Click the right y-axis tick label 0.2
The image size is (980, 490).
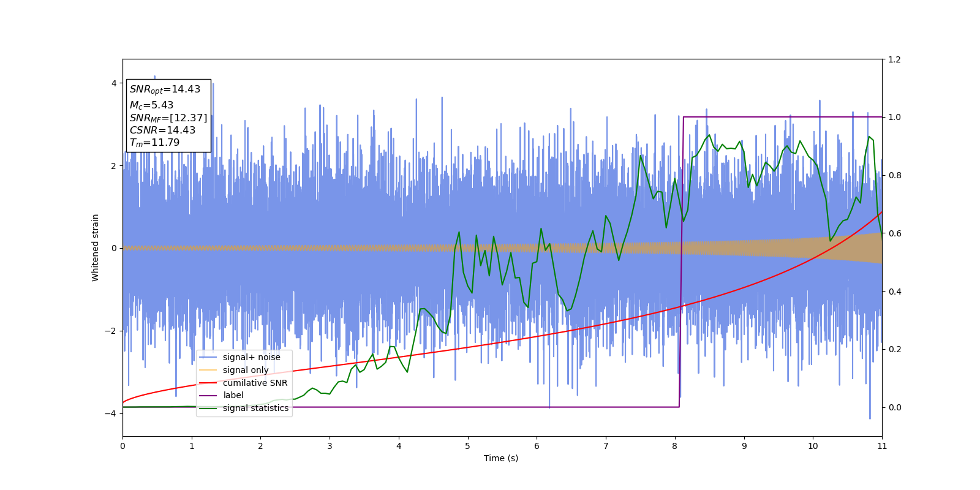[x=894, y=349]
